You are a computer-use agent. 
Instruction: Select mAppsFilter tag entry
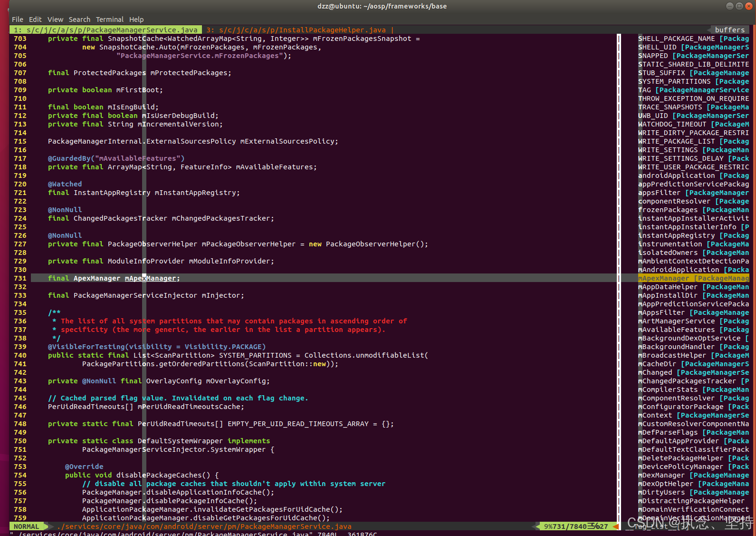[x=693, y=312]
